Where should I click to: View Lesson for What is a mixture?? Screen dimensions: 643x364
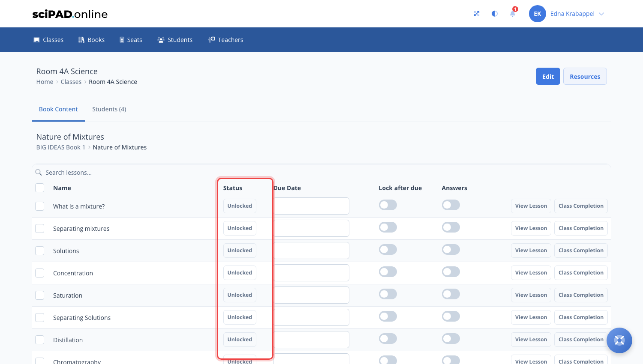[x=531, y=206]
